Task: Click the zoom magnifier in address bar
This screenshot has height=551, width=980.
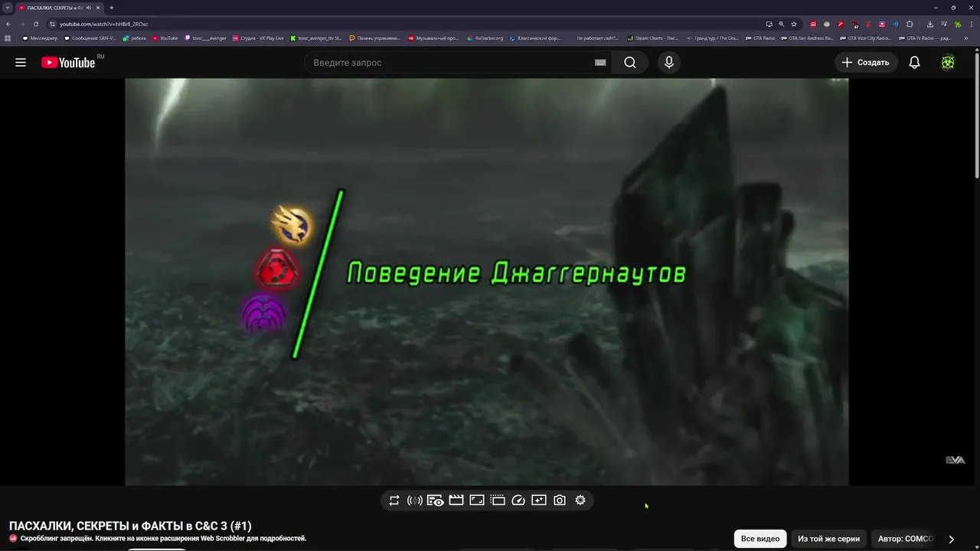Action: click(x=782, y=24)
